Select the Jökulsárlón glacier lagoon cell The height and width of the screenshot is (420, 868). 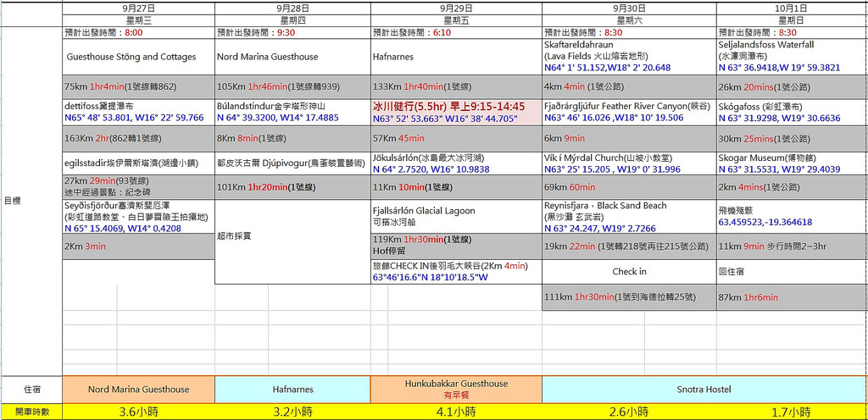tap(456, 163)
